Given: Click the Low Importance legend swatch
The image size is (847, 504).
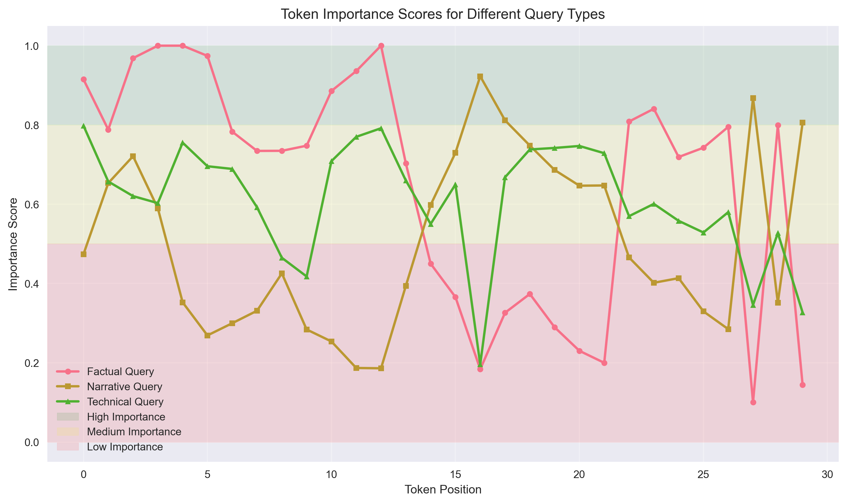Looking at the screenshot, I should click(x=68, y=447).
